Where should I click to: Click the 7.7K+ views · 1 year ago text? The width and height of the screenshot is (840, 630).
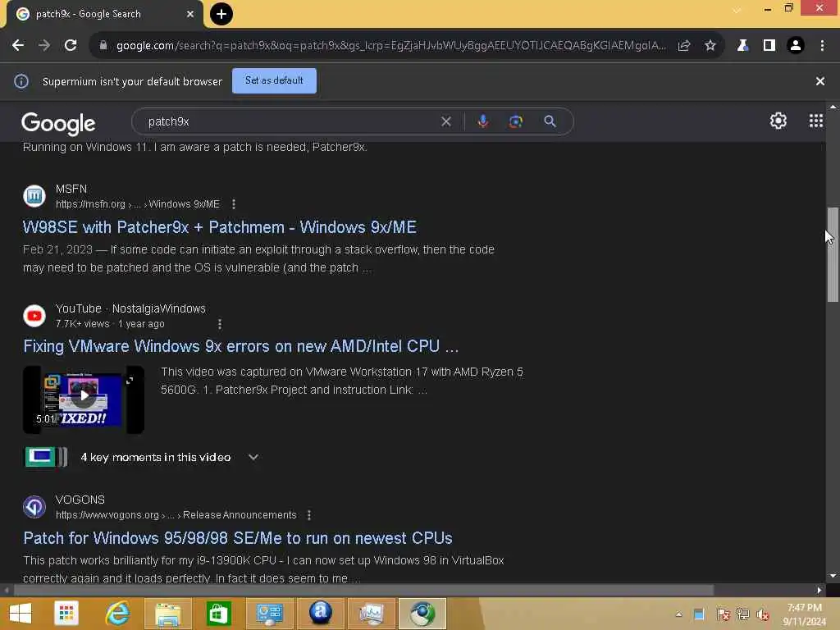click(110, 324)
